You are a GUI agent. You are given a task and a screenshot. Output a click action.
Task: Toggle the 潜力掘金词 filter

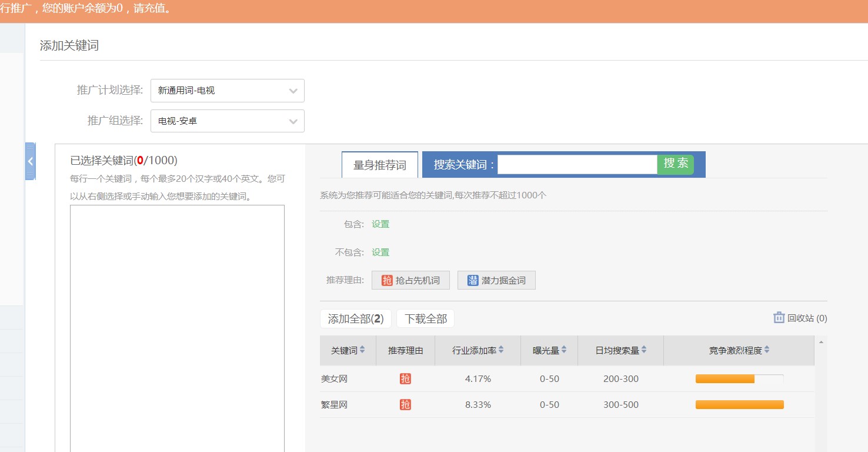point(496,280)
